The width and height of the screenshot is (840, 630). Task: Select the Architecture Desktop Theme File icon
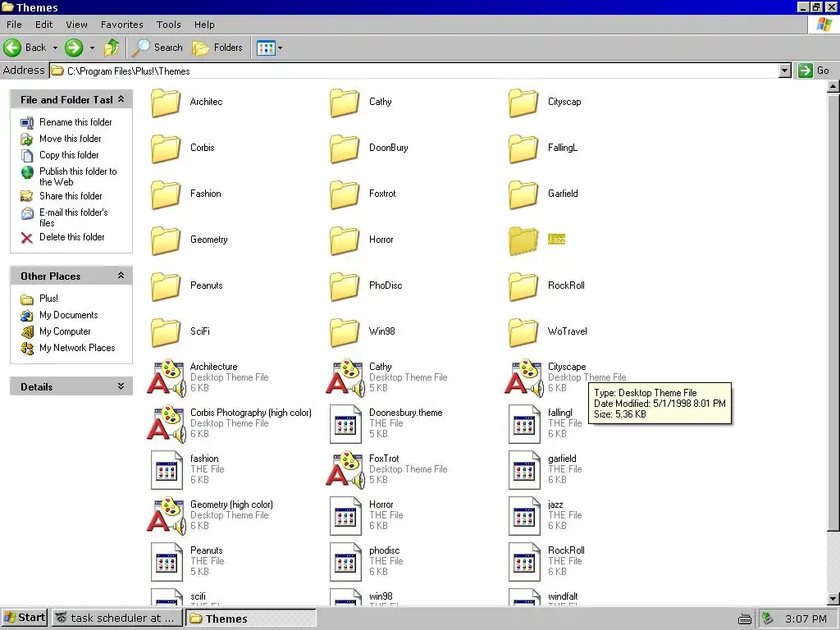[167, 377]
